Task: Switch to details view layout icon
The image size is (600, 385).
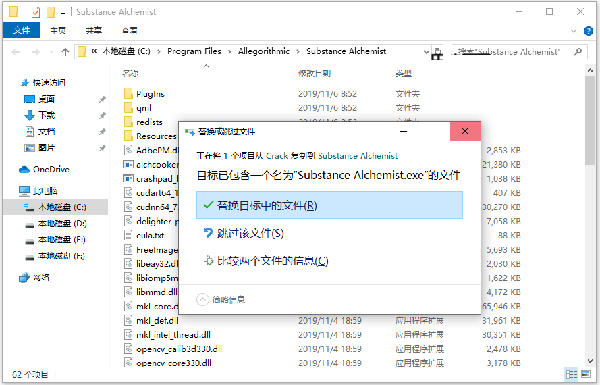Action: (571, 374)
